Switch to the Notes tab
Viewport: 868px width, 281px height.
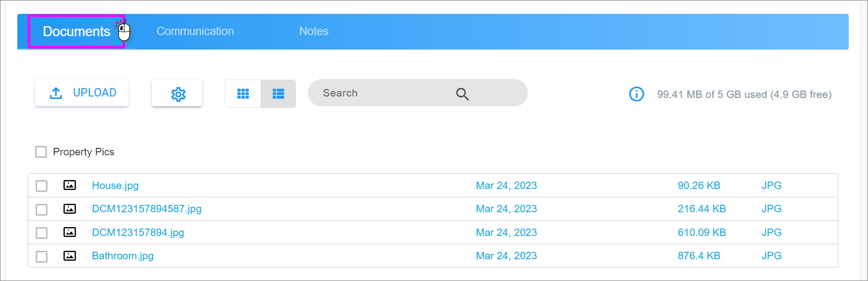(x=314, y=31)
